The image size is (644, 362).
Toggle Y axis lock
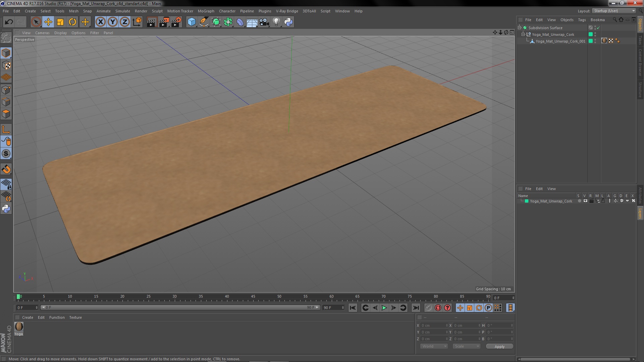tap(113, 22)
